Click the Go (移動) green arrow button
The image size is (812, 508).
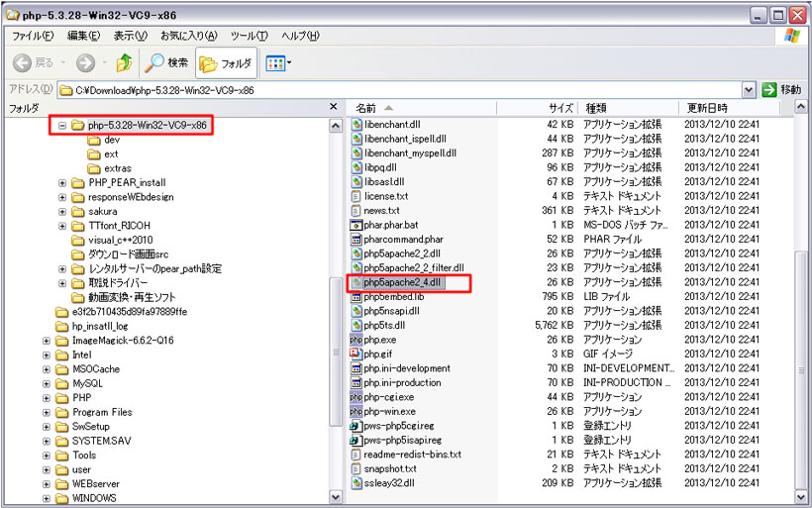(769, 90)
